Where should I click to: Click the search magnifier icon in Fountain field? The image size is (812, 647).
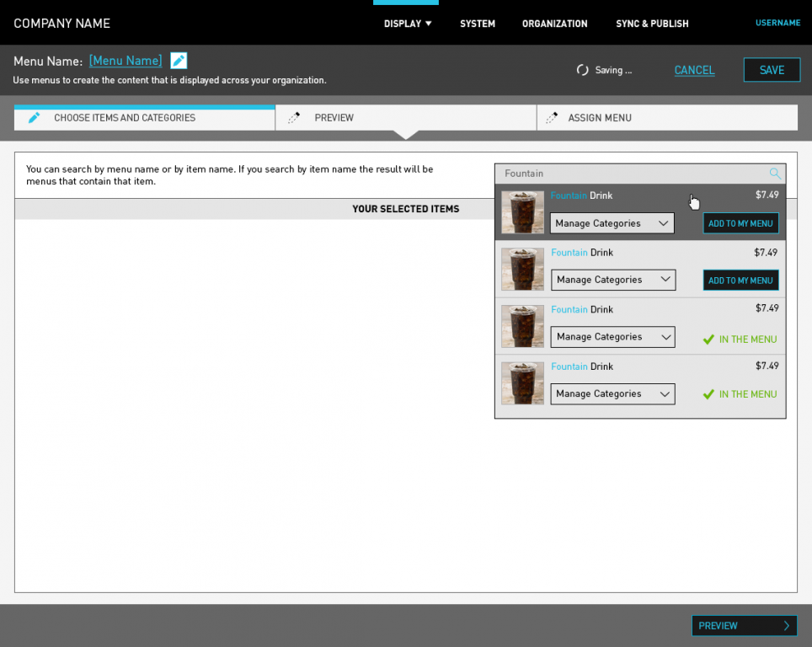point(775,174)
